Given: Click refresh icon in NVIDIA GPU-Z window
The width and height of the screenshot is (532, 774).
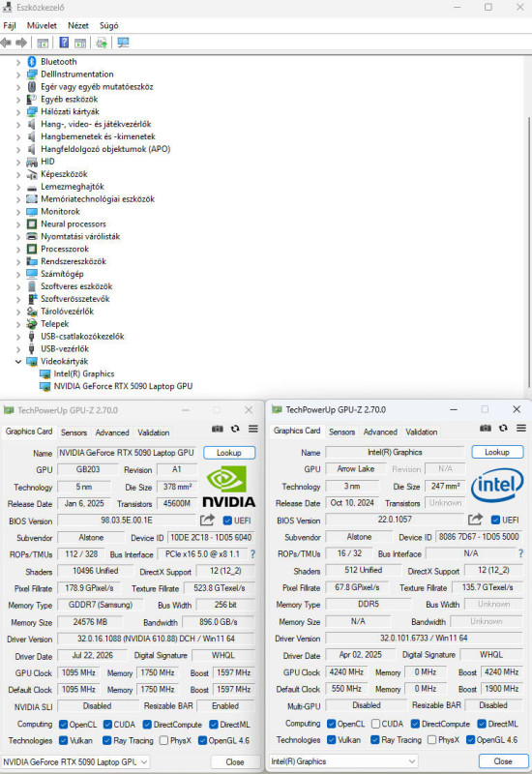Looking at the screenshot, I should click(235, 429).
